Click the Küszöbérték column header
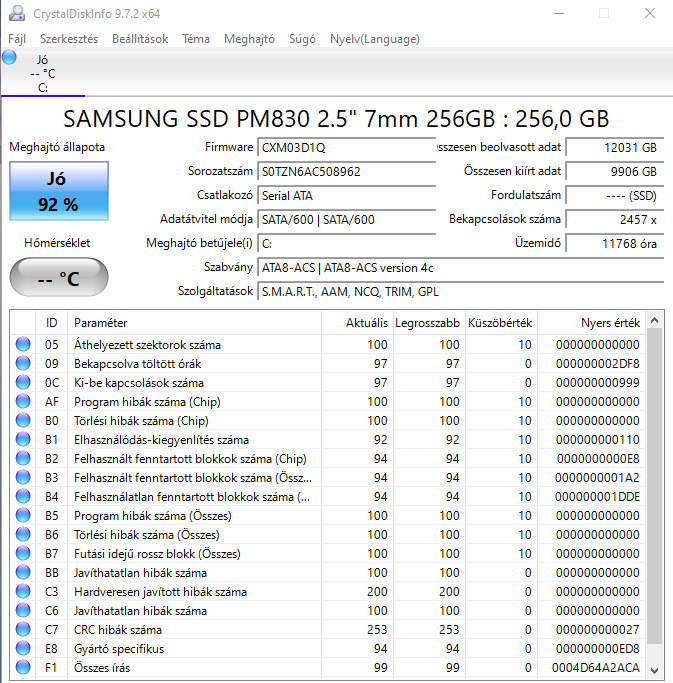Screen dimensions: 673x683 (x=501, y=323)
